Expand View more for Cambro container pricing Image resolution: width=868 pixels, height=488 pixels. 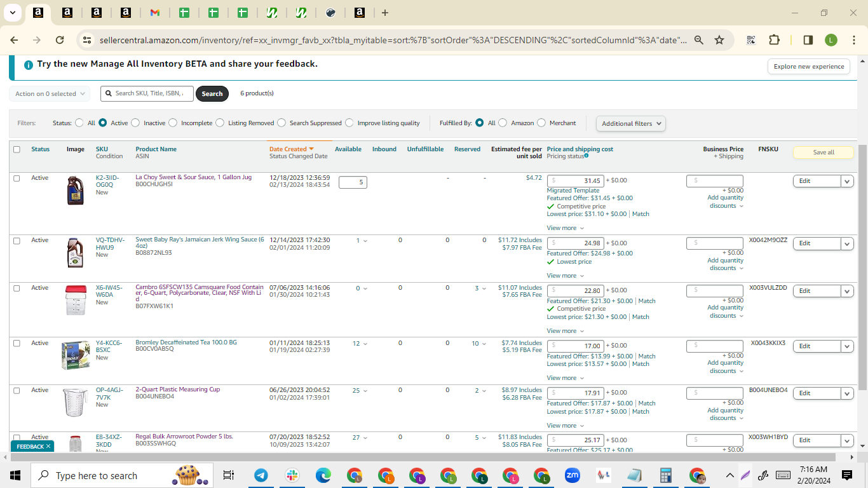(565, 331)
